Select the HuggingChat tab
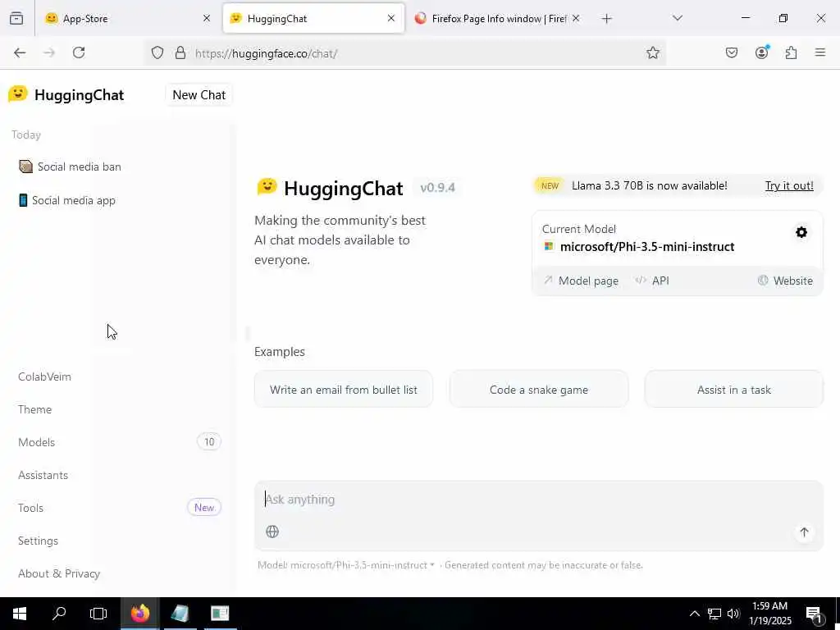This screenshot has width=840, height=630. pos(313,19)
